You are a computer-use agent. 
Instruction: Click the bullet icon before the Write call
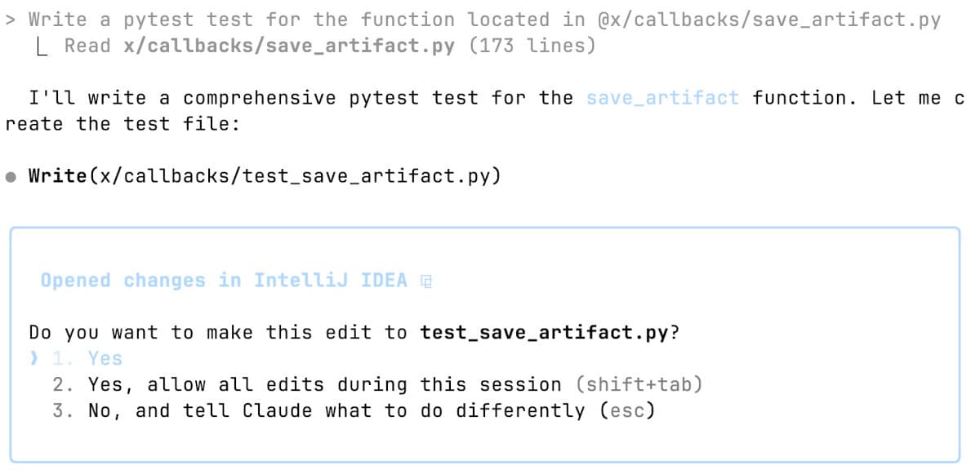coord(10,175)
